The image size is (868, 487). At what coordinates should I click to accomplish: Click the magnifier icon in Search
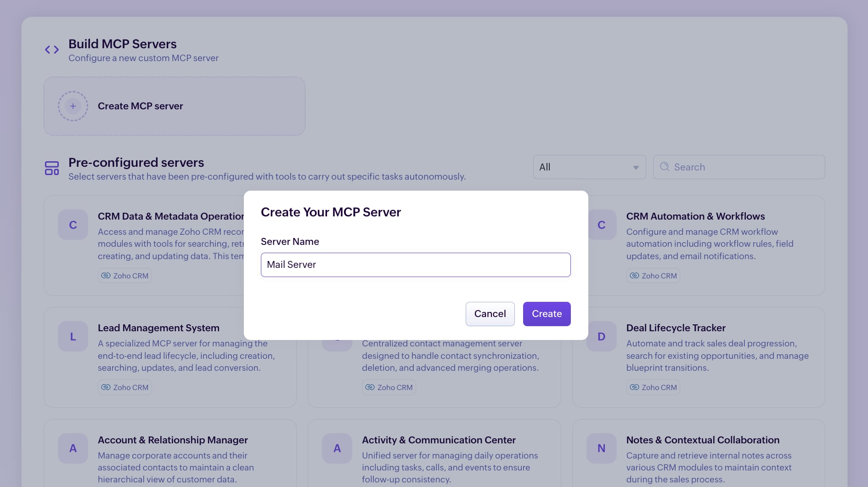(665, 167)
